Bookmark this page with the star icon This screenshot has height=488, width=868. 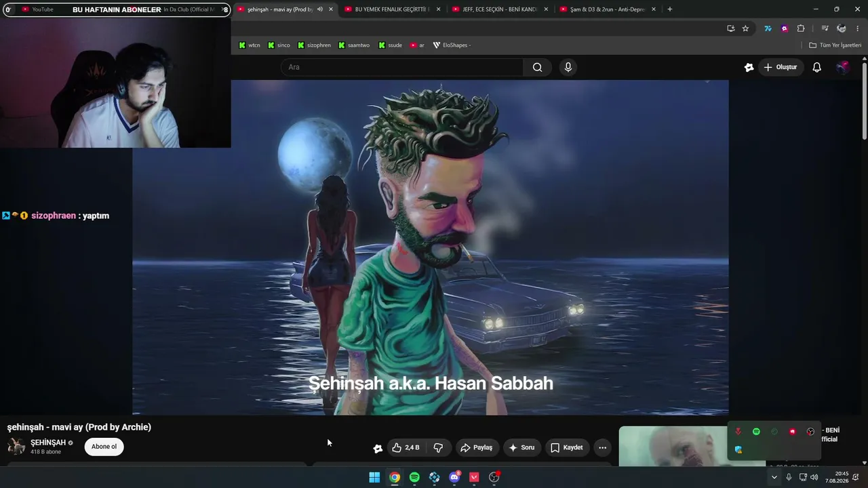(745, 28)
